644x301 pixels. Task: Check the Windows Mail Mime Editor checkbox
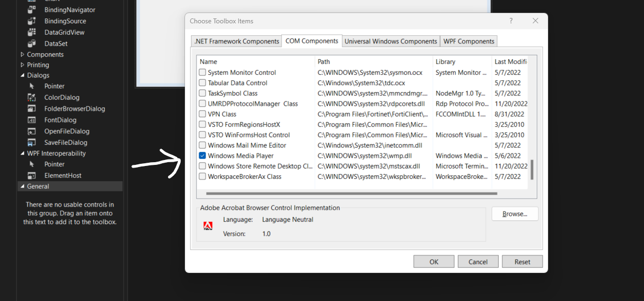[202, 145]
